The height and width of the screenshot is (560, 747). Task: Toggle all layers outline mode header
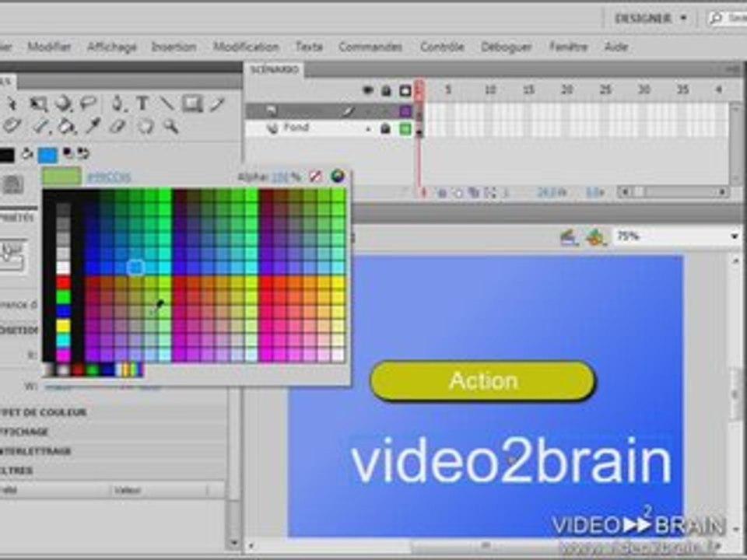[x=405, y=90]
